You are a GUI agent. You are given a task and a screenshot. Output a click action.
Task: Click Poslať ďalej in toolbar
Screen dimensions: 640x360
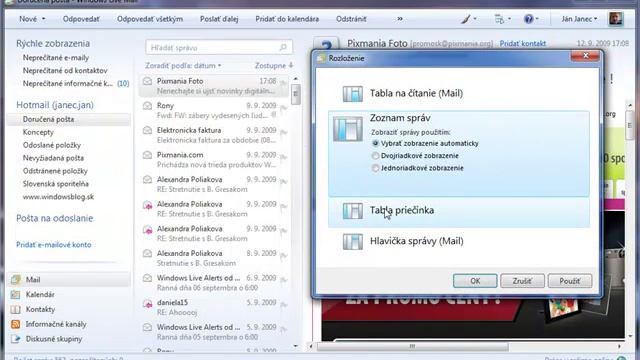pyautogui.click(x=219, y=19)
